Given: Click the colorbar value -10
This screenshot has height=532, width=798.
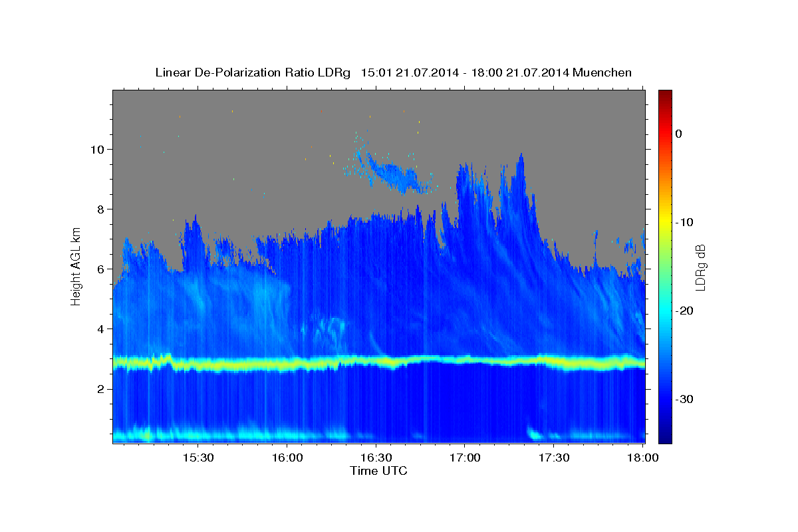Looking at the screenshot, I should [x=684, y=222].
